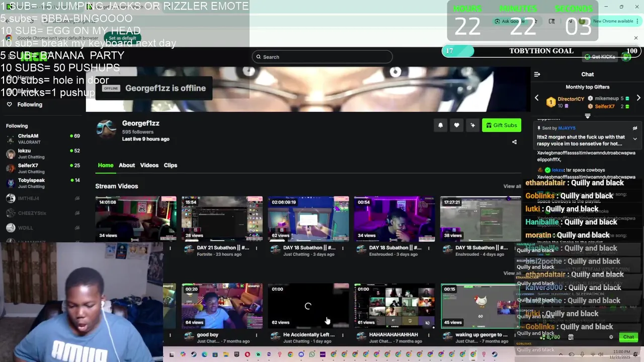This screenshot has height=362, width=644.
Task: Open the Epic Games icon in the taskbar
Action: coord(236,354)
